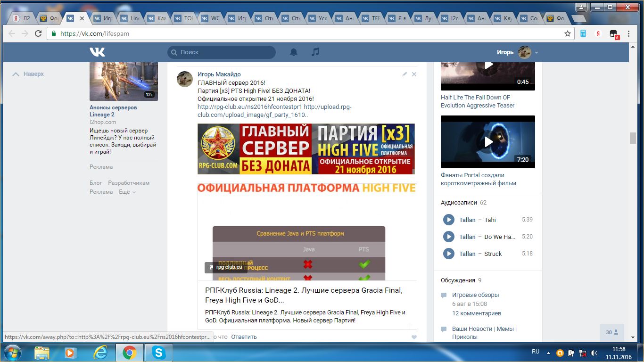The width and height of the screenshot is (644, 362).
Task: Click Игорь Макайдо post avatar
Action: 185,79
